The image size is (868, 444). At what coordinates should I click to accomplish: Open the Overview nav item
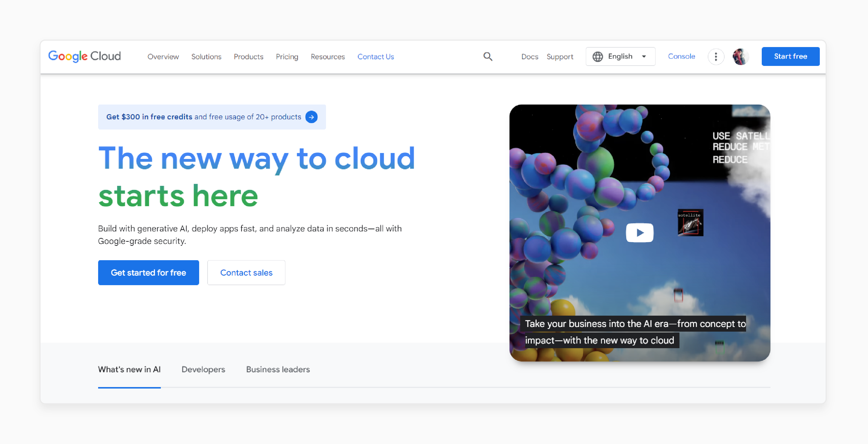click(x=163, y=57)
